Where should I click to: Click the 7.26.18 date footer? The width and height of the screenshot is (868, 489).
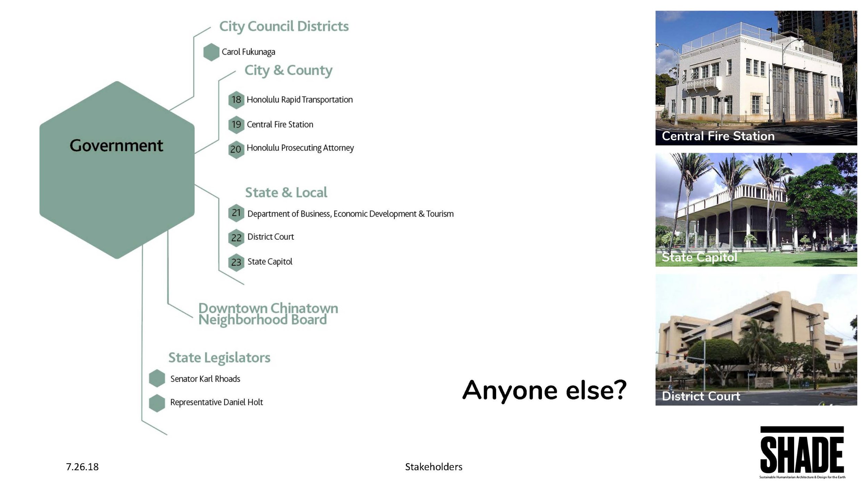[82, 467]
